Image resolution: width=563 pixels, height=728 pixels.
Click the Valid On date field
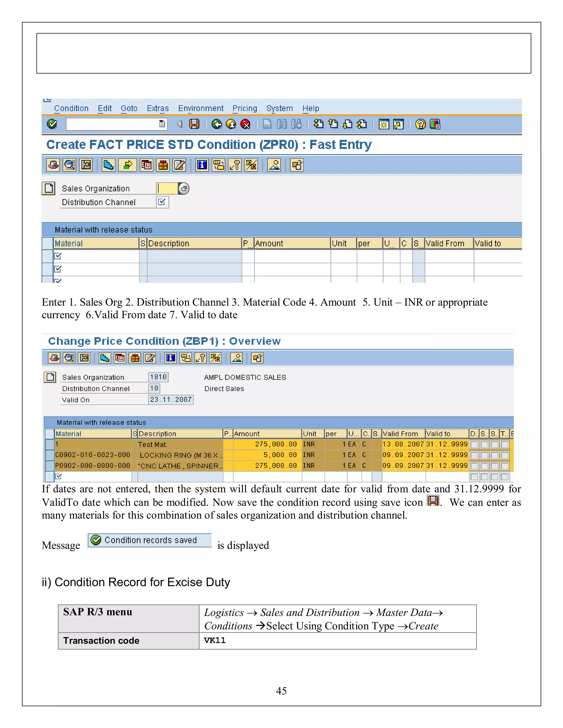click(170, 399)
